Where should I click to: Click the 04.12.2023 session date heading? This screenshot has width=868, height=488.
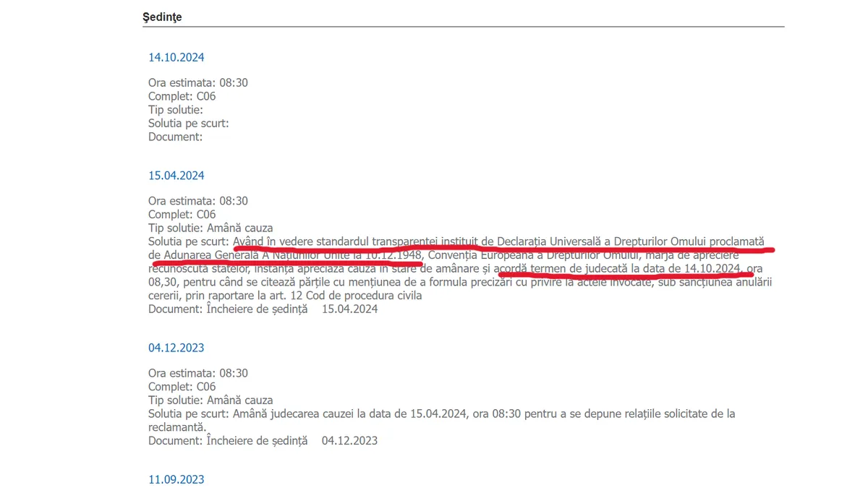176,348
